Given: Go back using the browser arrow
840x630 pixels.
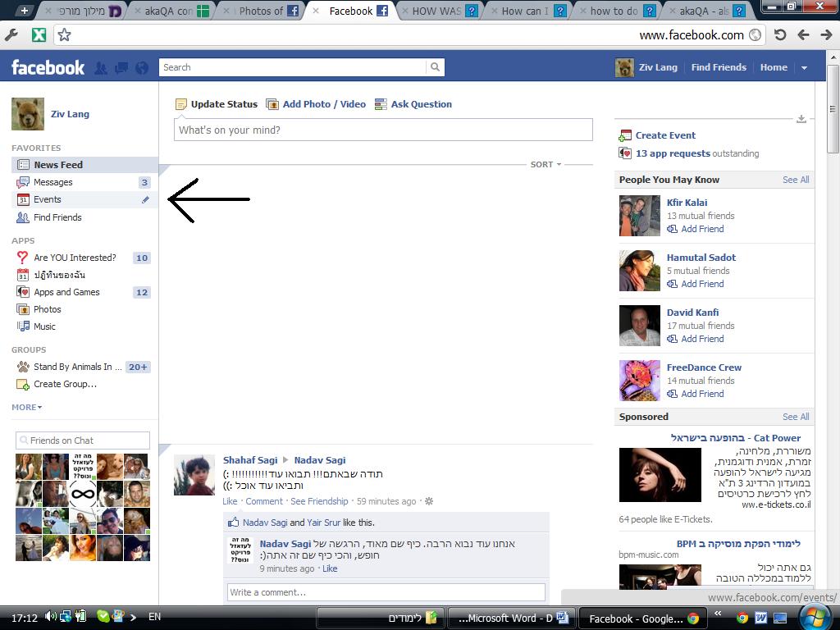Looking at the screenshot, I should coord(803,35).
